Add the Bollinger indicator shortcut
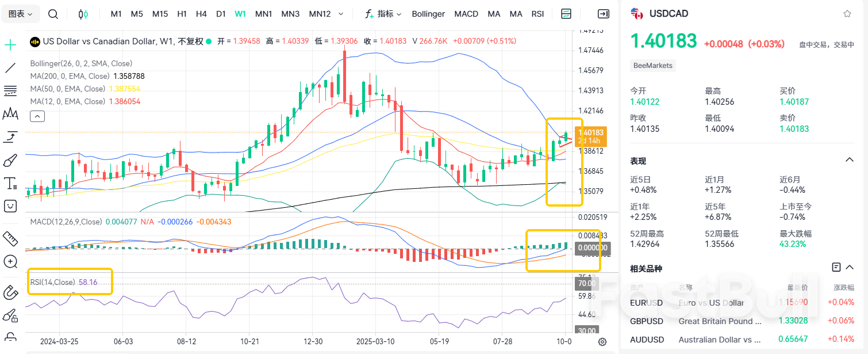 [428, 14]
